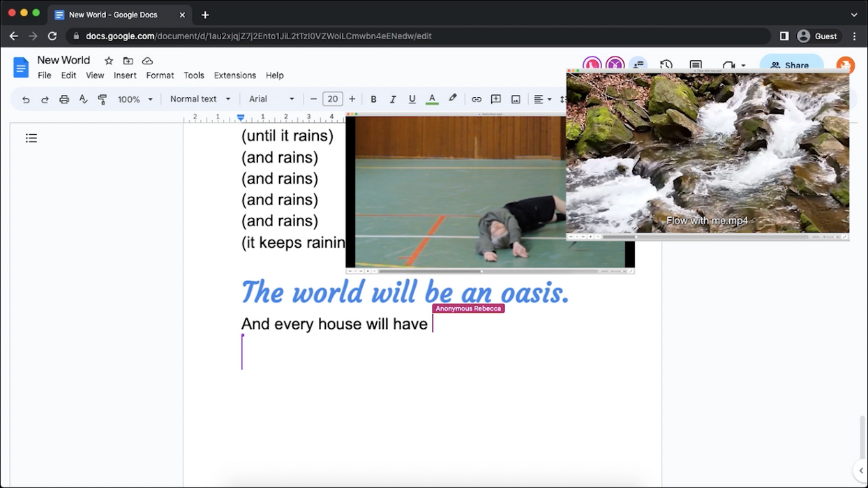Open the Insert menu
This screenshot has width=868, height=488.
pos(125,75)
